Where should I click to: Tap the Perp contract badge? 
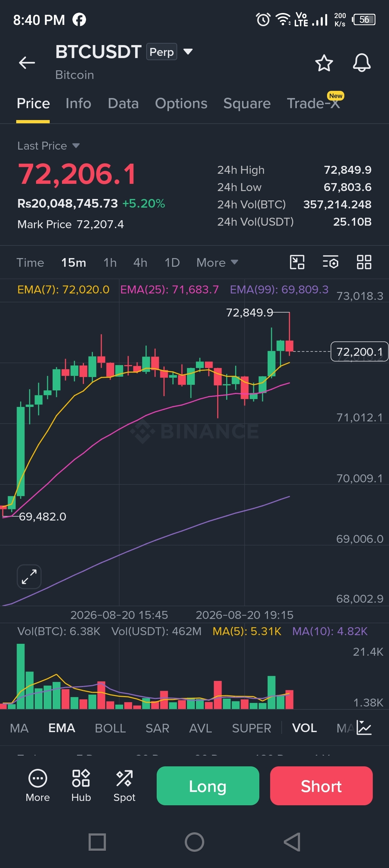click(161, 52)
